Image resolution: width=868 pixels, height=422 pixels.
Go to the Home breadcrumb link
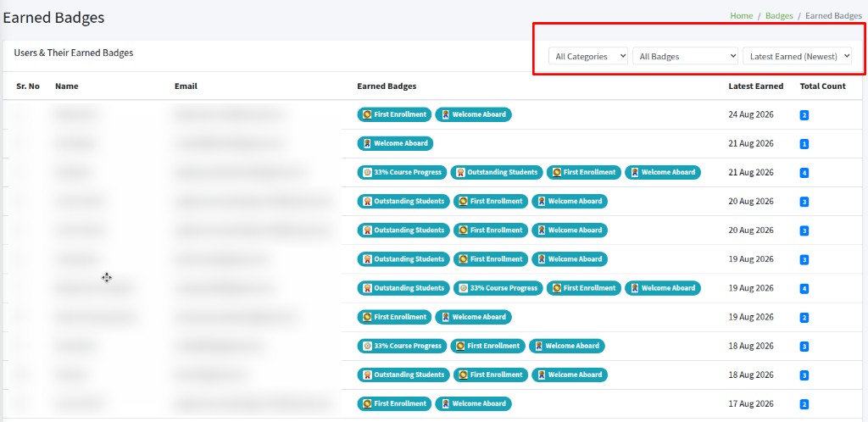(741, 15)
